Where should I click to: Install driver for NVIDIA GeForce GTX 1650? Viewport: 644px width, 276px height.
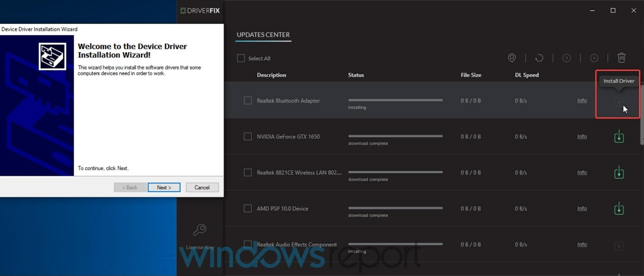coord(619,136)
